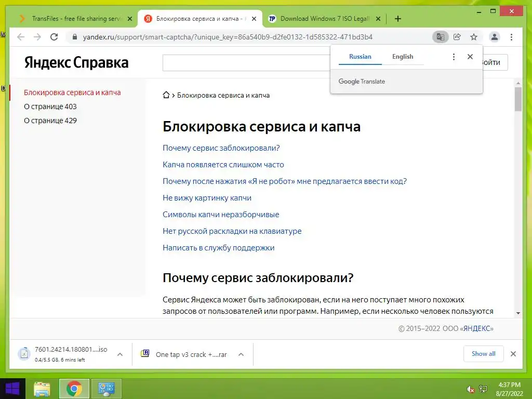Viewport: 532px width, 399px height.
Task: Expand options for the .rar download
Action: [x=241, y=354]
